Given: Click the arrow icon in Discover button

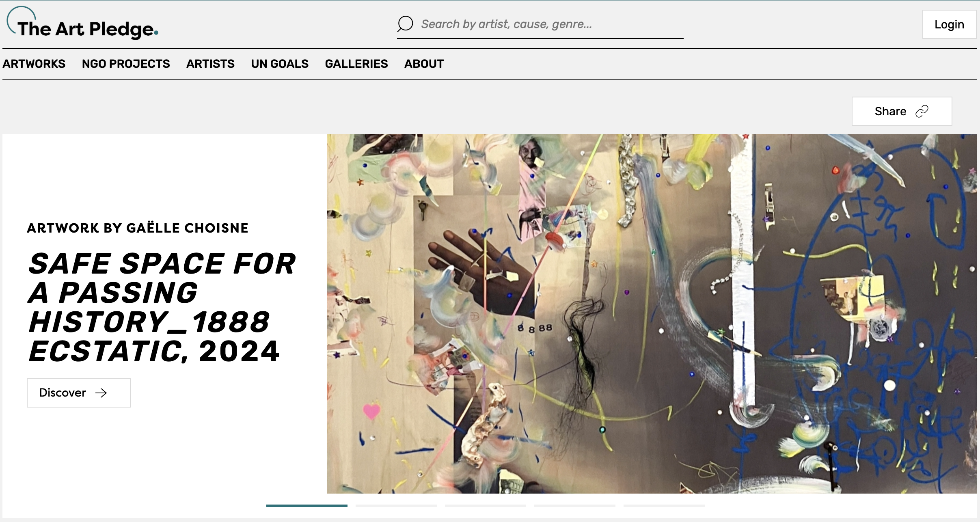Looking at the screenshot, I should pos(101,393).
